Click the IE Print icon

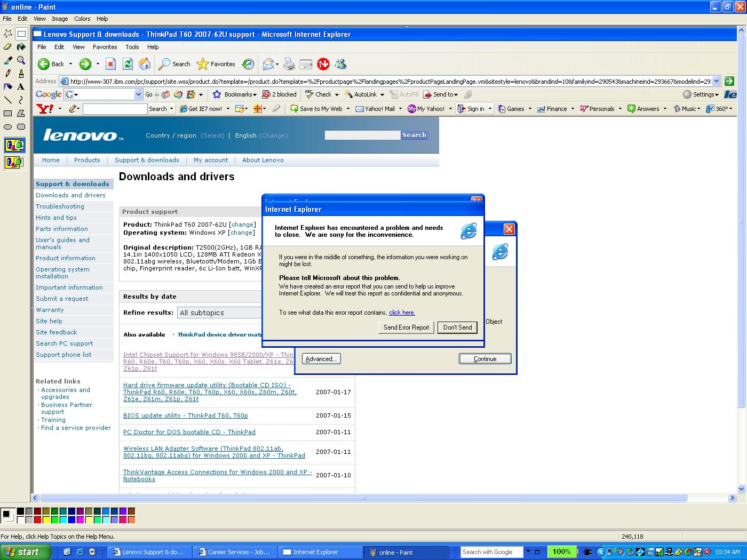289,64
